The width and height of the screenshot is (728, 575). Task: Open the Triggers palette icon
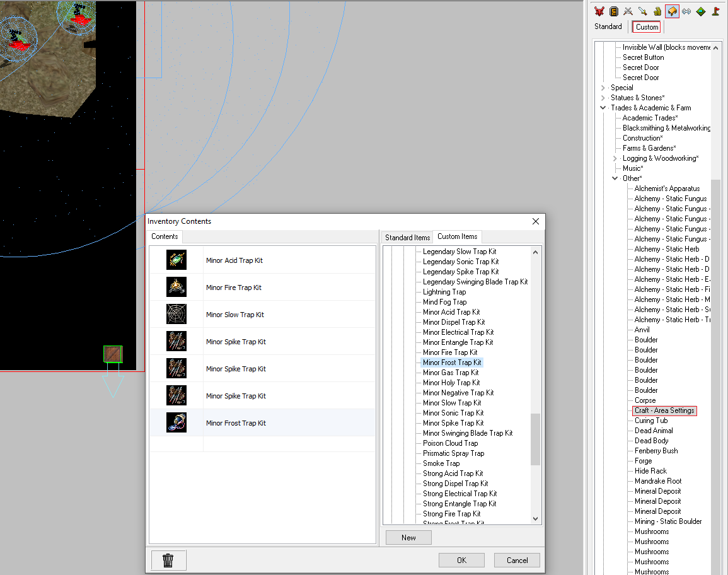(x=701, y=11)
